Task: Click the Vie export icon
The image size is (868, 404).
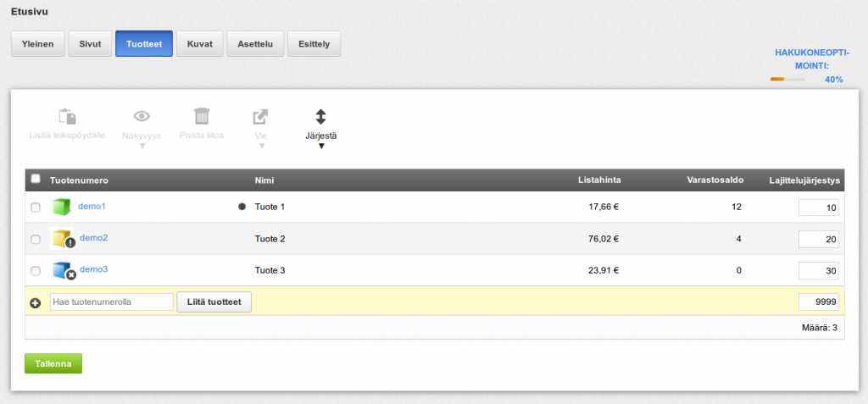Action: pos(260,117)
